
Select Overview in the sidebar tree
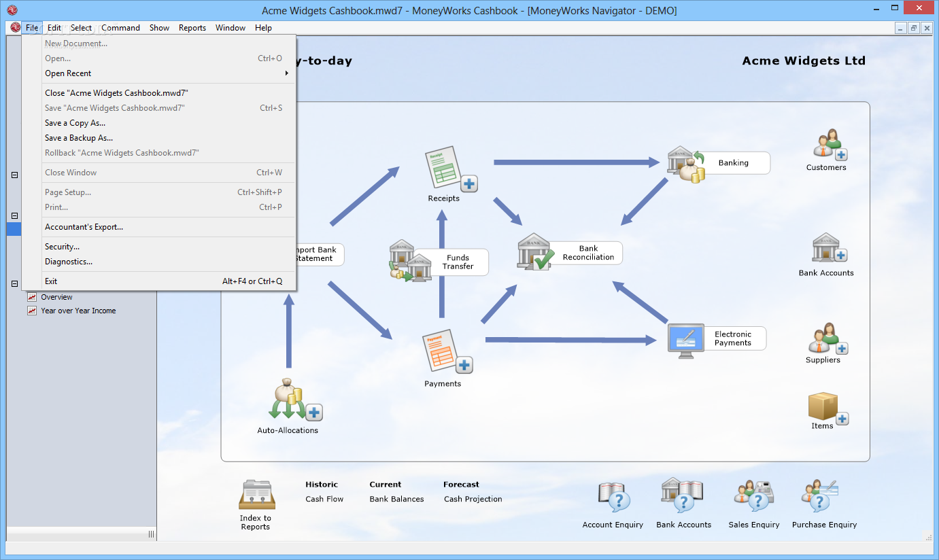click(56, 297)
